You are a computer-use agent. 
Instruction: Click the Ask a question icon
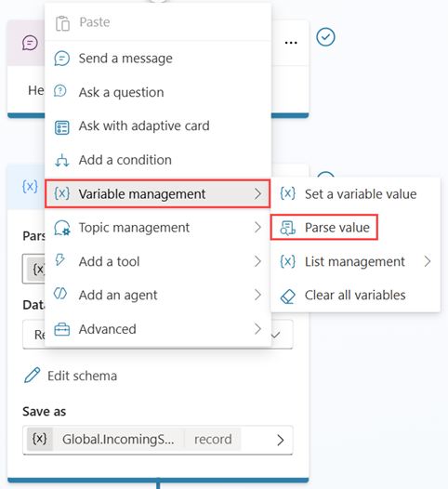pyautogui.click(x=60, y=91)
